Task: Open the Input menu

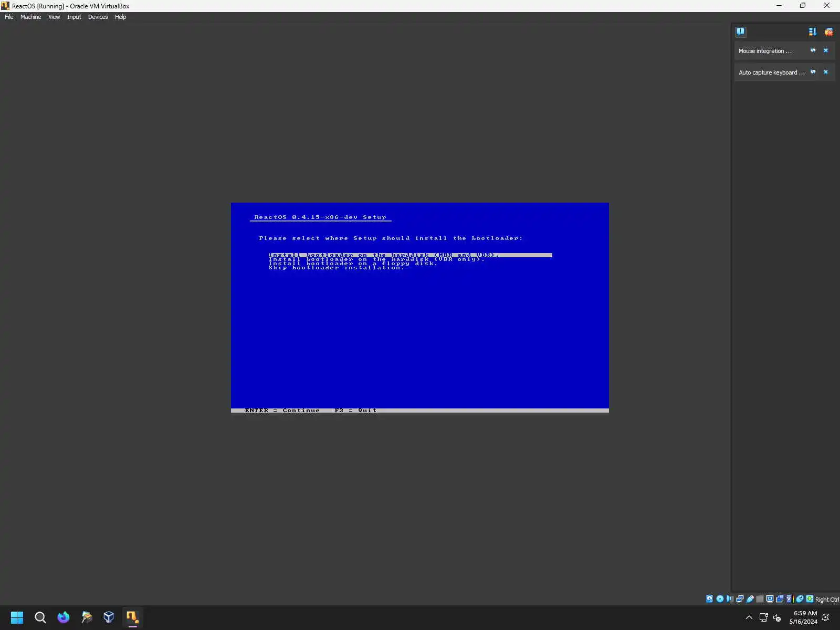Action: point(74,17)
